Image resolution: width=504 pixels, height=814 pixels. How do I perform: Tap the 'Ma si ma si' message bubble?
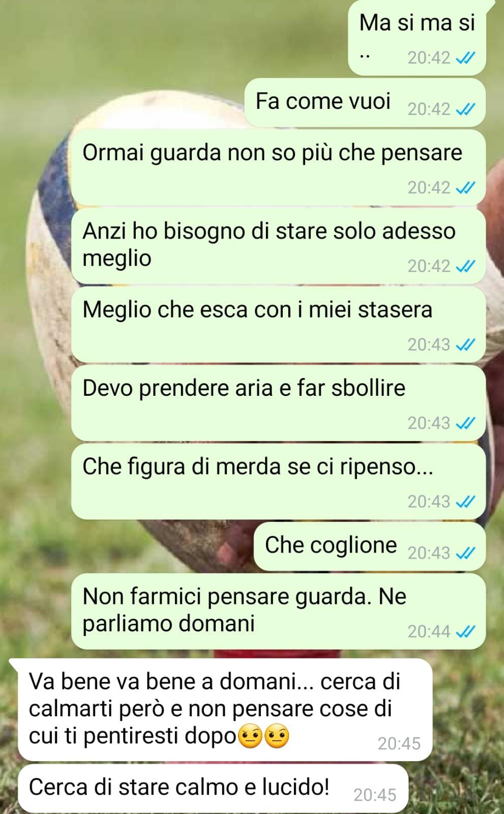pos(417,38)
